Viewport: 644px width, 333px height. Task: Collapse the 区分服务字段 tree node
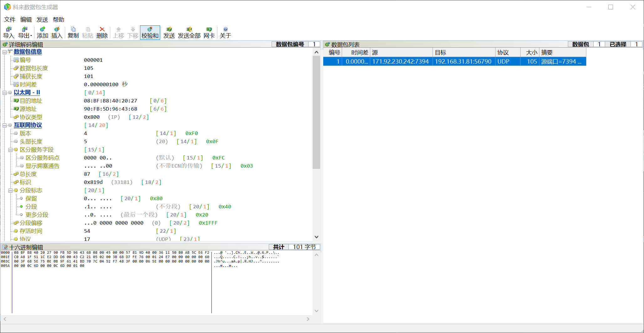pyautogui.click(x=10, y=150)
